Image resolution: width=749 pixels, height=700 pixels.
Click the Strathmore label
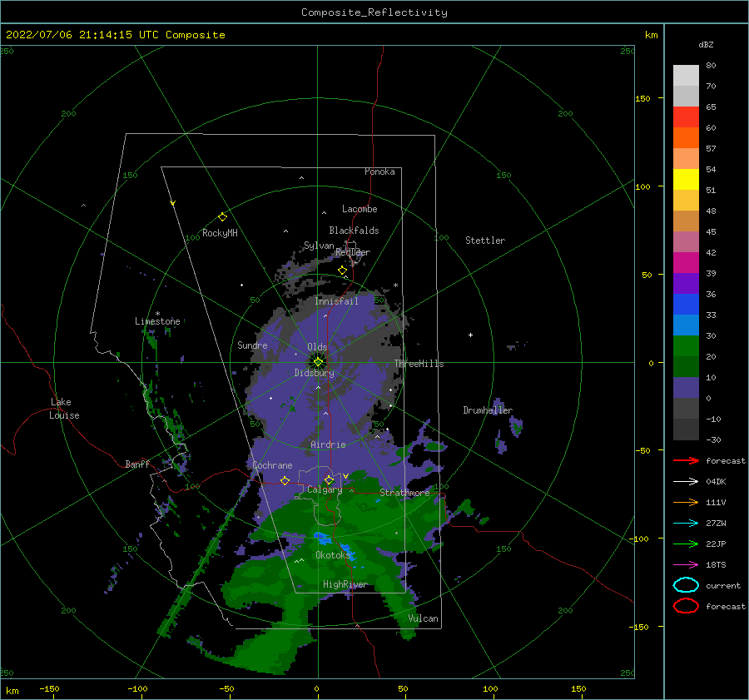coord(404,493)
